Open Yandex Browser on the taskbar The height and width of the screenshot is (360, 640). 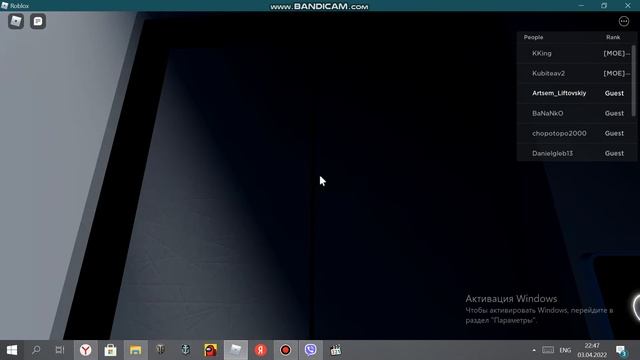(x=86, y=350)
